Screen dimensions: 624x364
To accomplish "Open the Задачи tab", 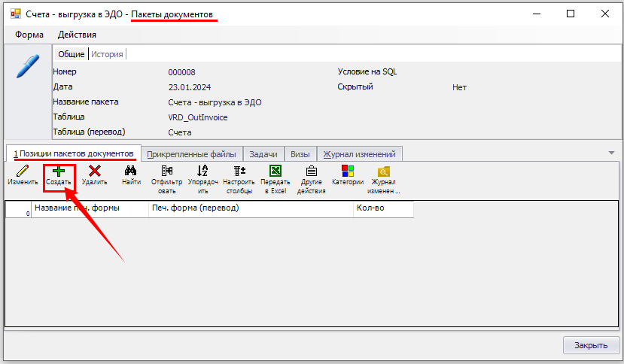I will (263, 153).
